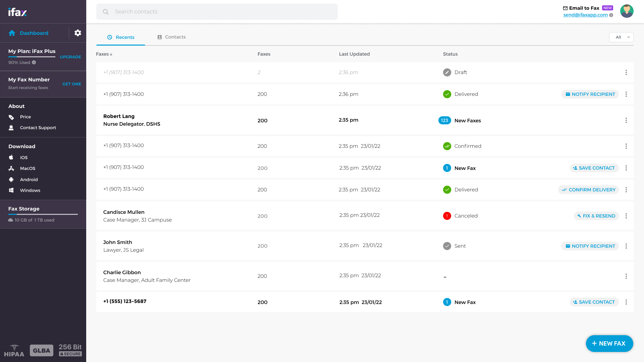Click the NEW FAX floating button
Viewport: 644px width, 362px height.
609,343
